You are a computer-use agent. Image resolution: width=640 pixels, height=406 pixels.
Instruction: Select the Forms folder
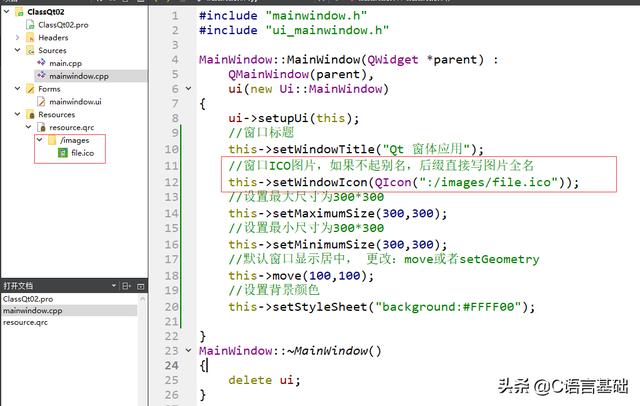[x=49, y=89]
